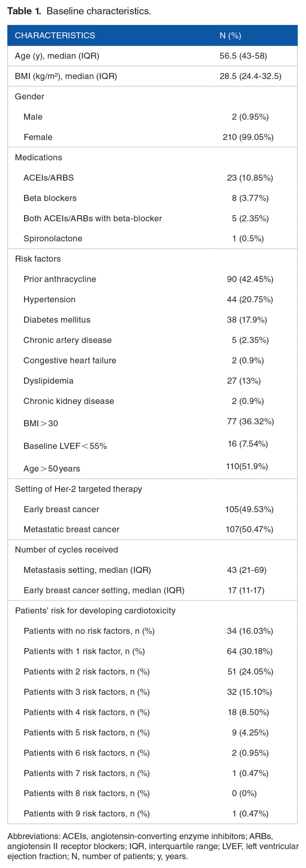Select the value 1 (0.47%) for 9 risk factors
This screenshot has height=868, width=306.
[x=250, y=813]
